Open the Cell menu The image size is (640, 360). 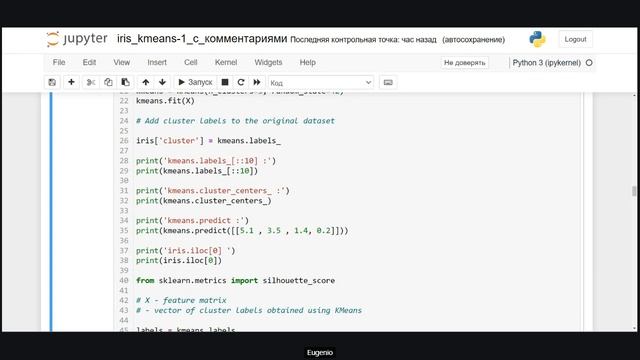coord(191,62)
